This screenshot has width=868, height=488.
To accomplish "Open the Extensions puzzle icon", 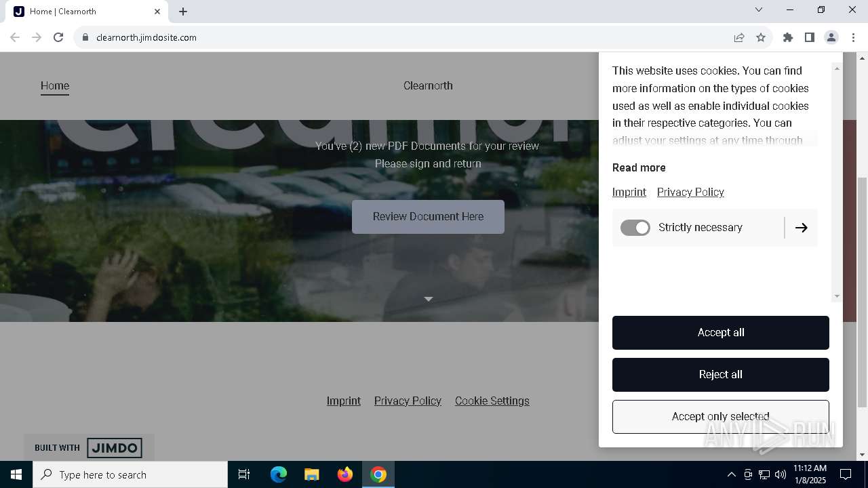I will (x=788, y=37).
